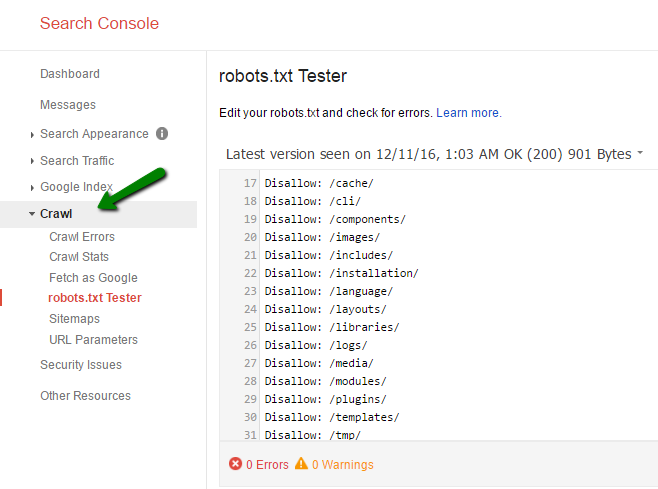Click line Disallow: /images/

(322, 238)
